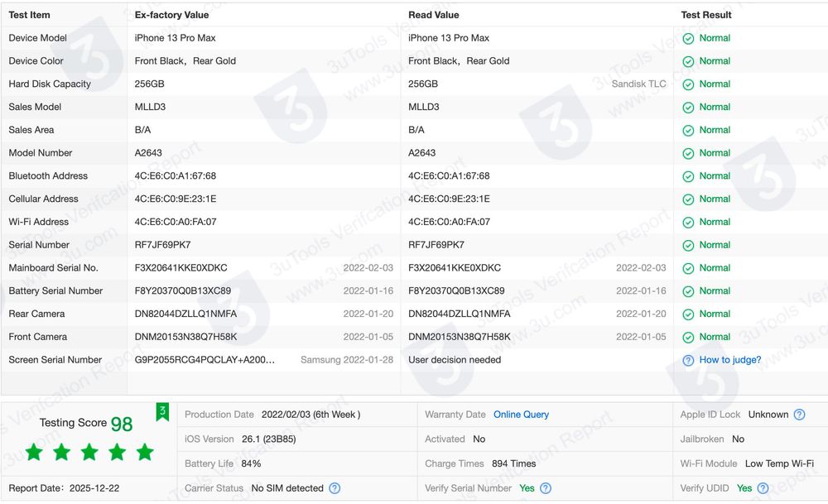Image resolution: width=828 pixels, height=504 pixels.
Task: Click the Read Value rear camera date 2022-01-20
Action: tap(641, 314)
